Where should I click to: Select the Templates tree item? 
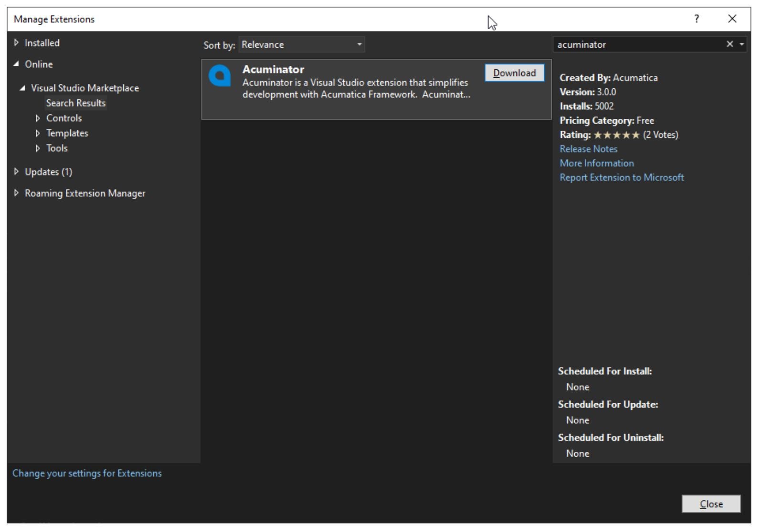[67, 133]
